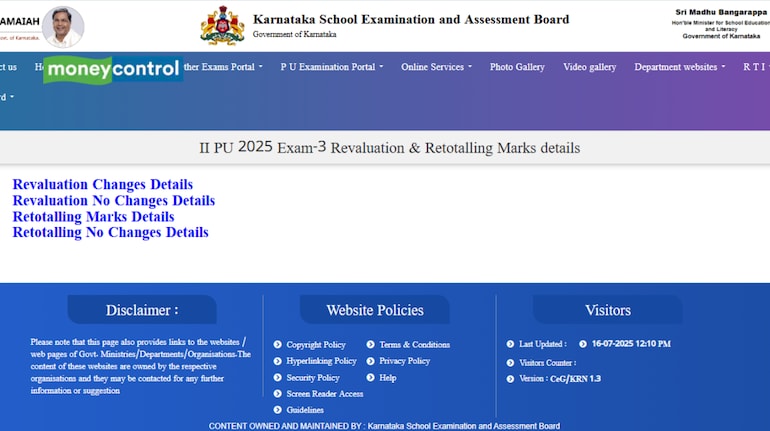Open Revaluation Changes Details link
This screenshot has height=431, width=770.
pyautogui.click(x=103, y=185)
